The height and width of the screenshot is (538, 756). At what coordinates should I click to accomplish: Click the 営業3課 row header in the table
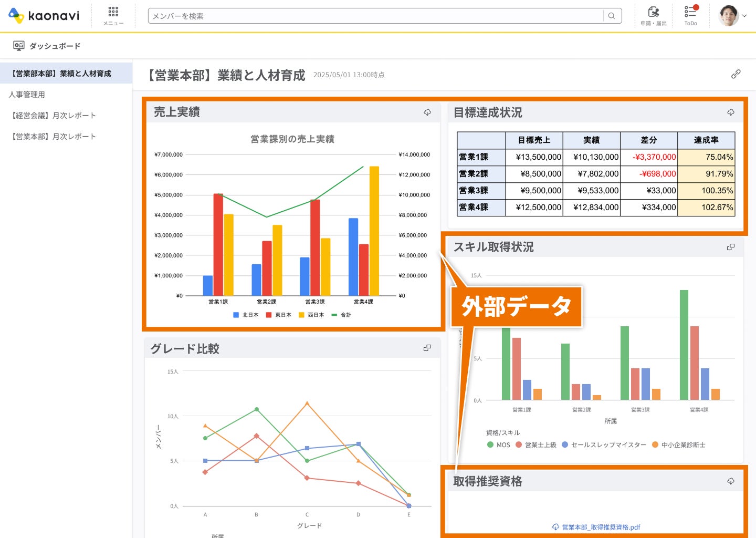(x=481, y=191)
